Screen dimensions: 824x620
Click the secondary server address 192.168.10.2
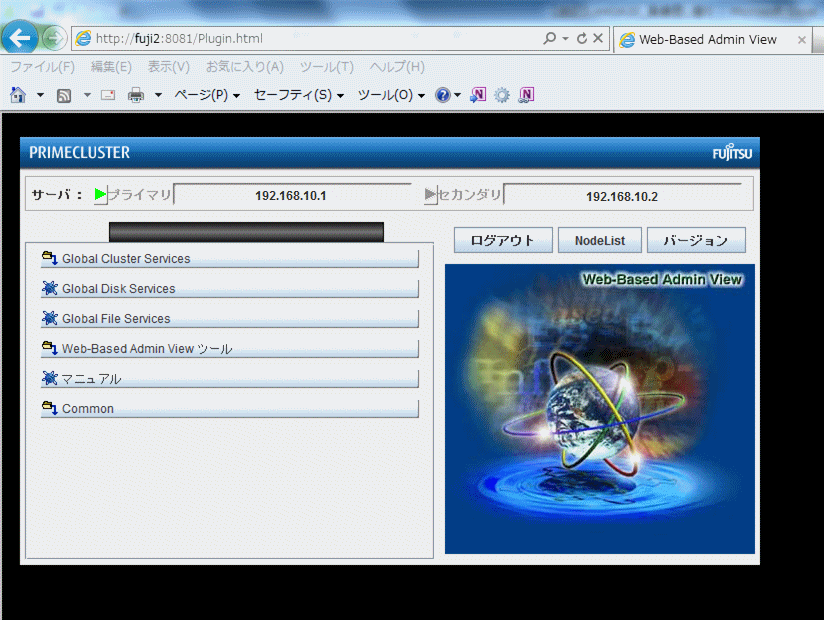tap(622, 196)
